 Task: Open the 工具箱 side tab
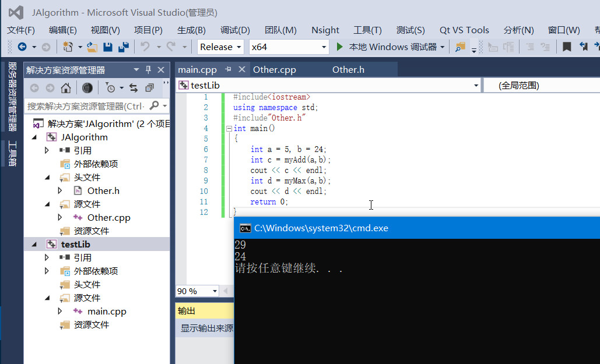point(12,153)
